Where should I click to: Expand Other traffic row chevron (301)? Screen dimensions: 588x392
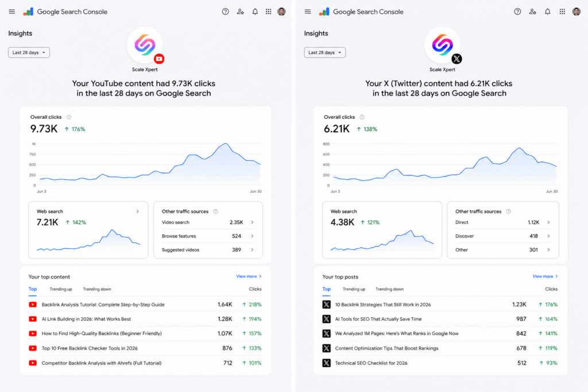click(x=548, y=250)
